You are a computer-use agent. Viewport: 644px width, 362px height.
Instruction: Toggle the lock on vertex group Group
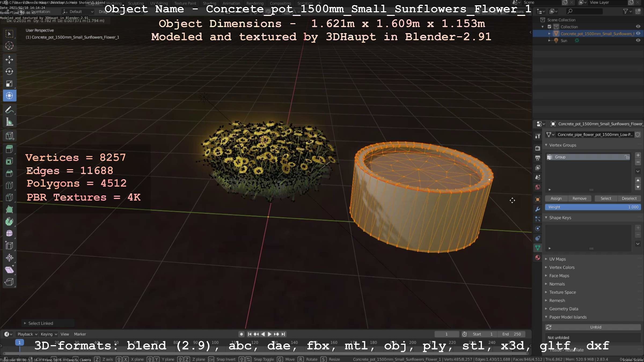pos(627,157)
